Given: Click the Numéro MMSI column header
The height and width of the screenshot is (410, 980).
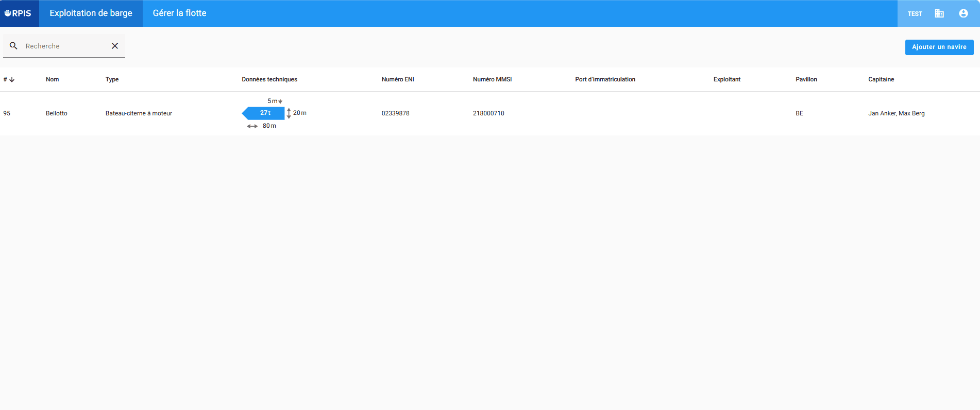Looking at the screenshot, I should click(492, 79).
